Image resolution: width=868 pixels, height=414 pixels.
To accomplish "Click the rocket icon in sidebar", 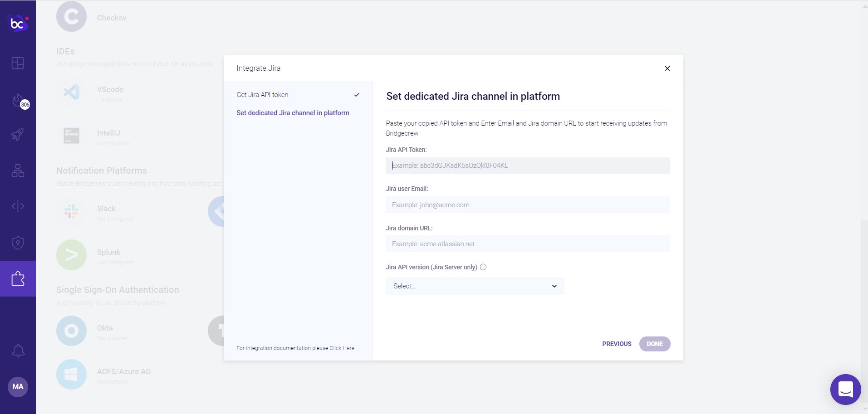I will (18, 134).
